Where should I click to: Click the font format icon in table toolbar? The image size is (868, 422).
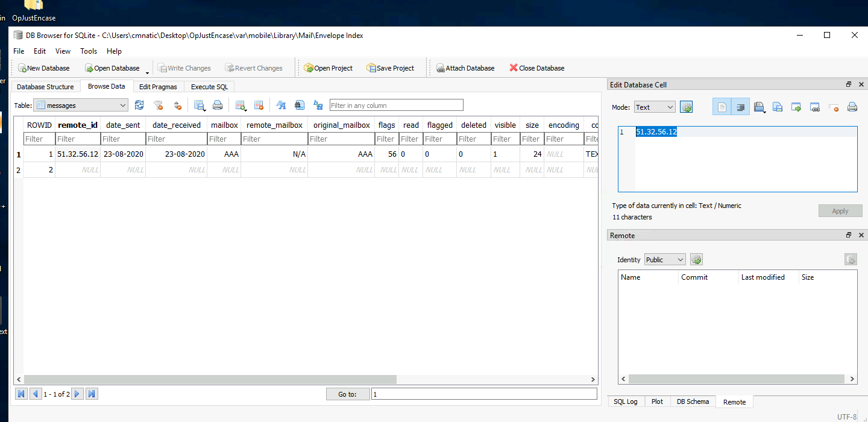(x=281, y=105)
